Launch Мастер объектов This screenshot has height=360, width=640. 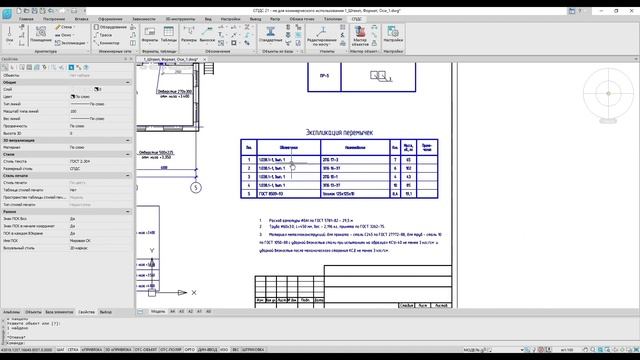(360, 36)
